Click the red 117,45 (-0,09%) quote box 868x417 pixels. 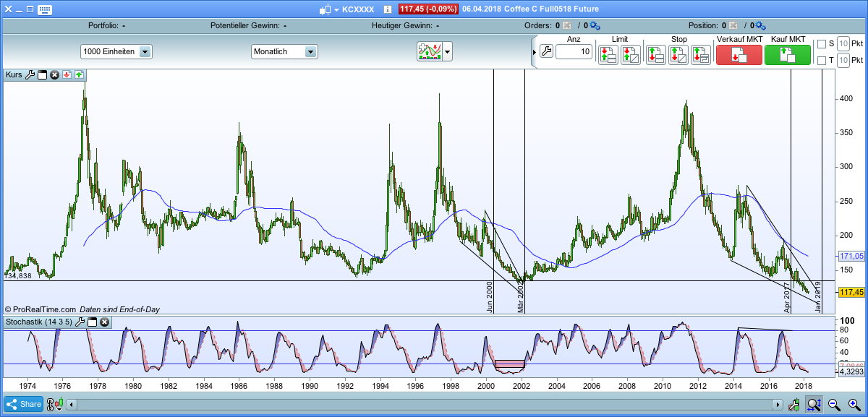pos(427,9)
